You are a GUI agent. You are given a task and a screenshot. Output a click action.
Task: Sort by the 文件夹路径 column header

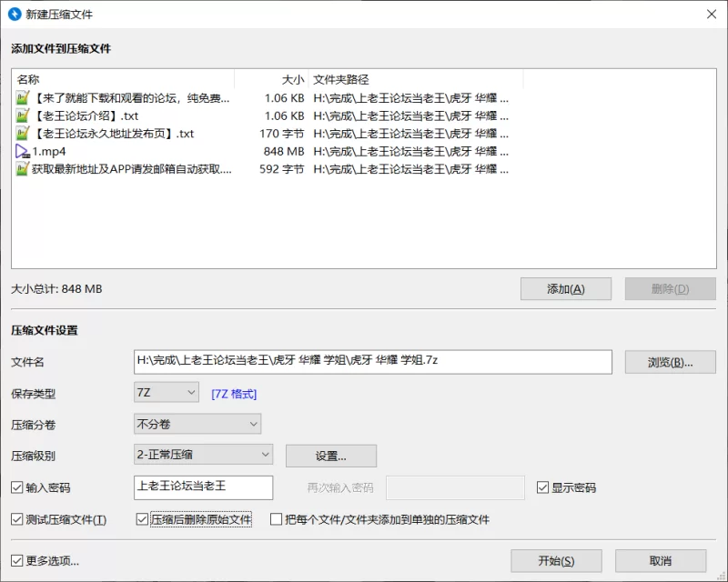coord(416,79)
